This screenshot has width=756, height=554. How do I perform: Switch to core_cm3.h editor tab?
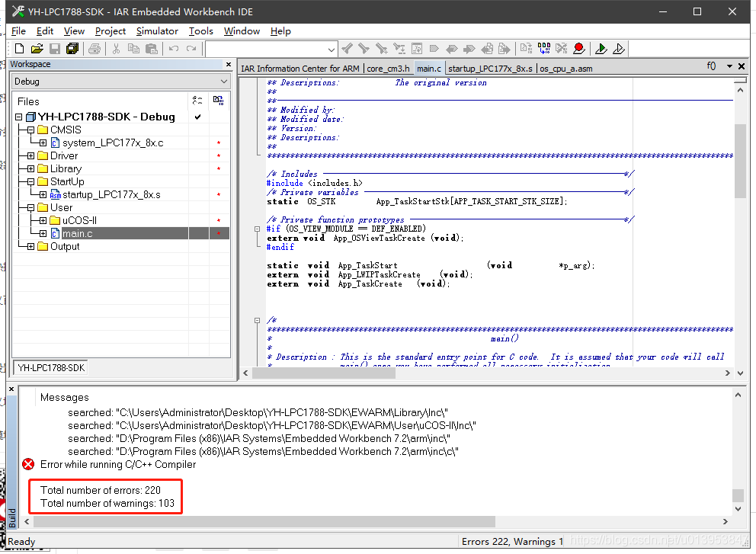[388, 69]
